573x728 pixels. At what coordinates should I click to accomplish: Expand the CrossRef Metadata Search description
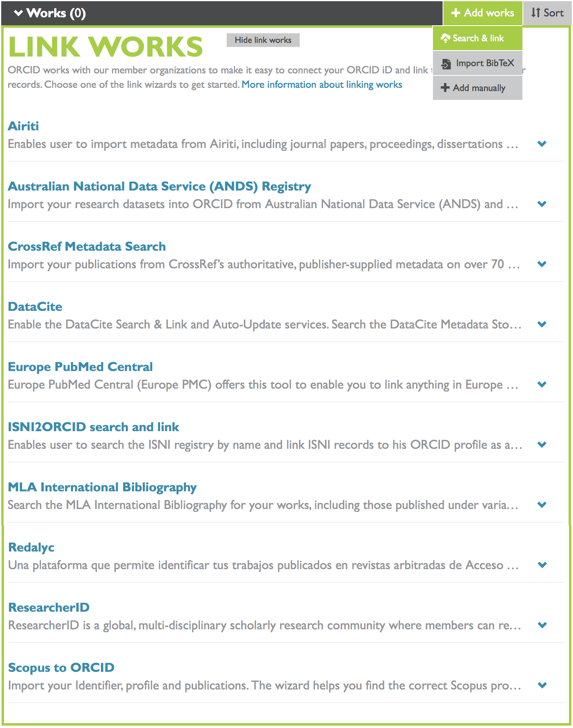coord(542,264)
